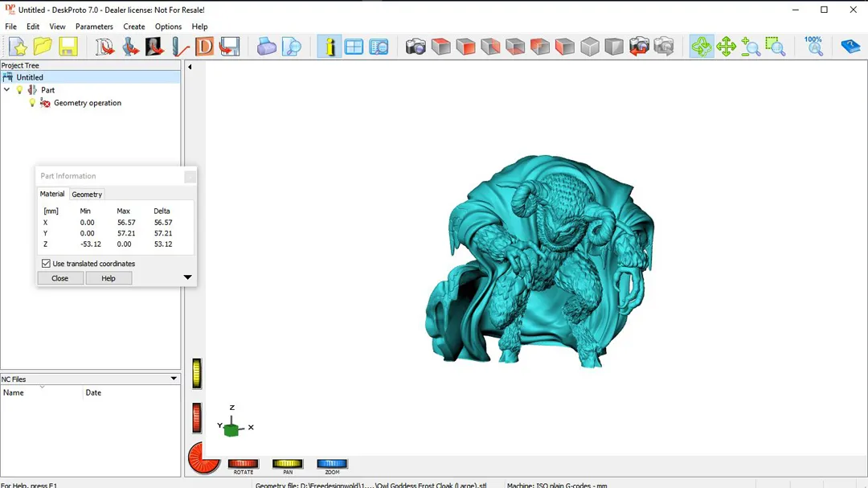This screenshot has height=488, width=868.
Task: Click the Z Min value -53.12
Action: [91, 244]
